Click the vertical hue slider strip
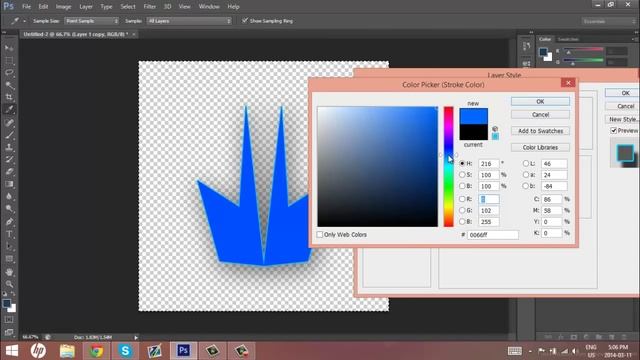640x360 pixels. coord(449,167)
